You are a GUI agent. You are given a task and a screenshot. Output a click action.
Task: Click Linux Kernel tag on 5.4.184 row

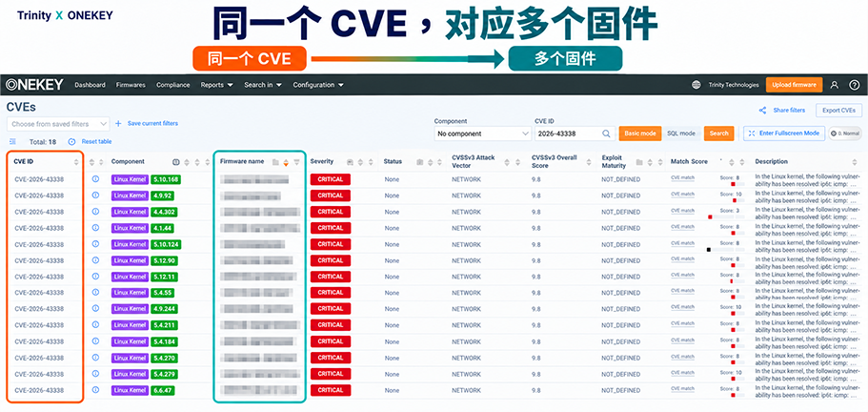click(x=130, y=341)
